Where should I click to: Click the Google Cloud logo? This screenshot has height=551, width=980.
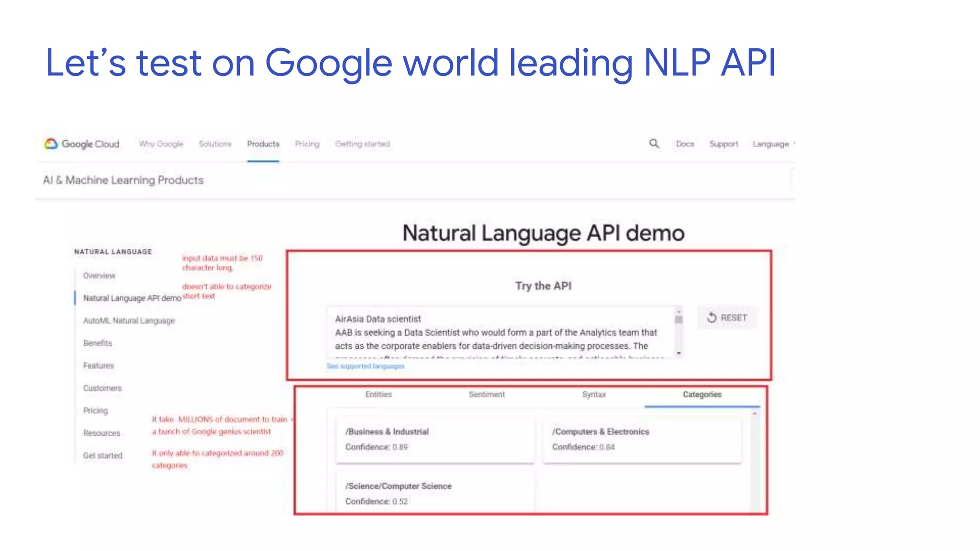pos(82,144)
